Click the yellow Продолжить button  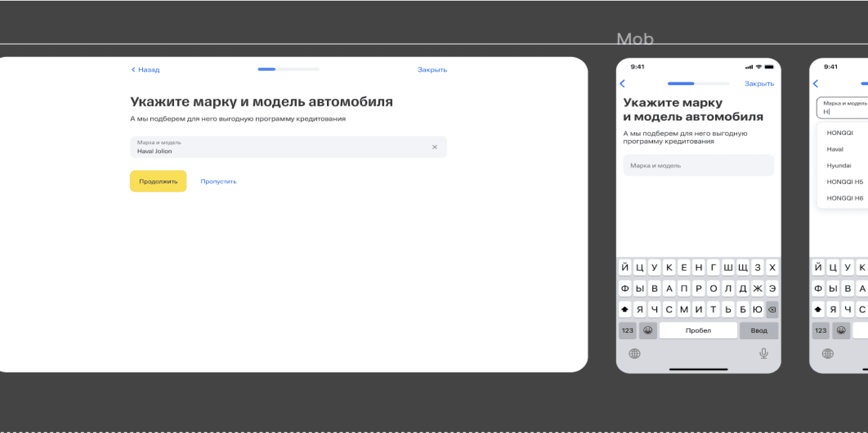coord(158,181)
